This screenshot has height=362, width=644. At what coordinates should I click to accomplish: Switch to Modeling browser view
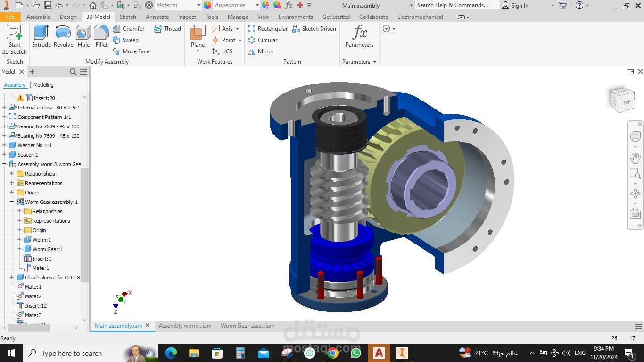point(43,85)
